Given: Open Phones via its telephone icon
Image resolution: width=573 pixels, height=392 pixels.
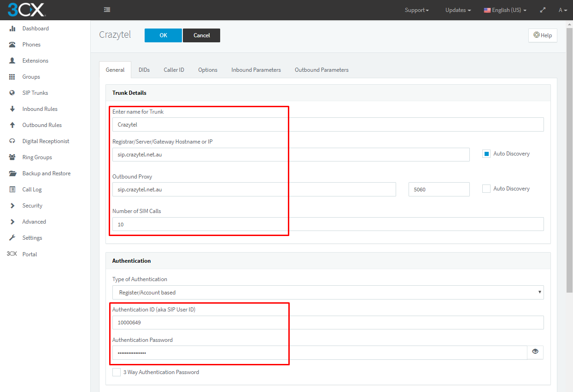Looking at the screenshot, I should 12,45.
